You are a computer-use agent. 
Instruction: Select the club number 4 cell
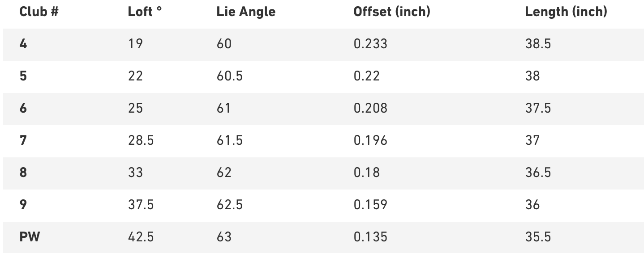(x=23, y=44)
